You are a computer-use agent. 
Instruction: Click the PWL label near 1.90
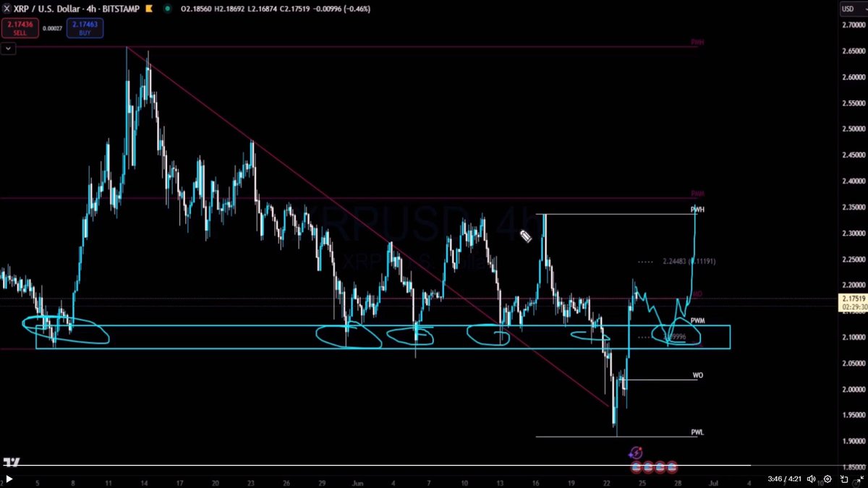point(697,432)
